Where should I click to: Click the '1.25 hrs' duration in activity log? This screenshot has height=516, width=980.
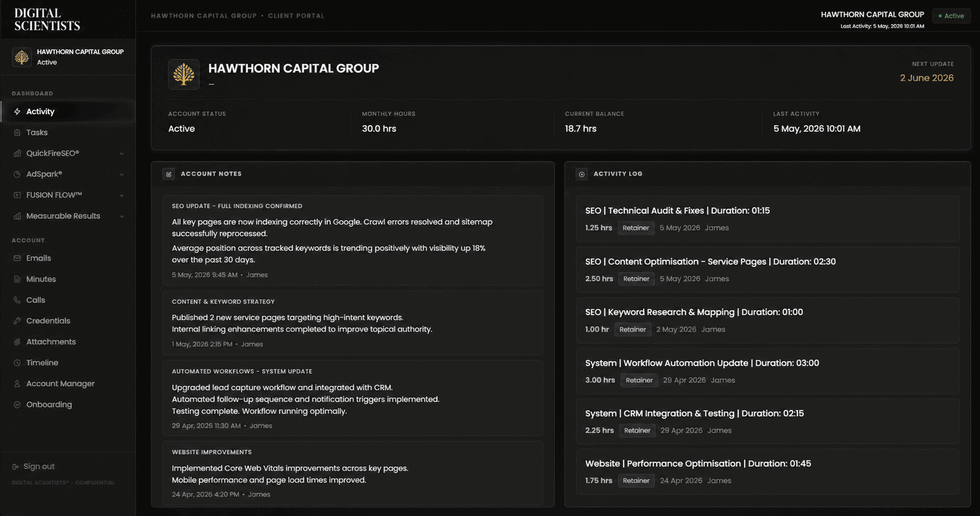(x=598, y=228)
